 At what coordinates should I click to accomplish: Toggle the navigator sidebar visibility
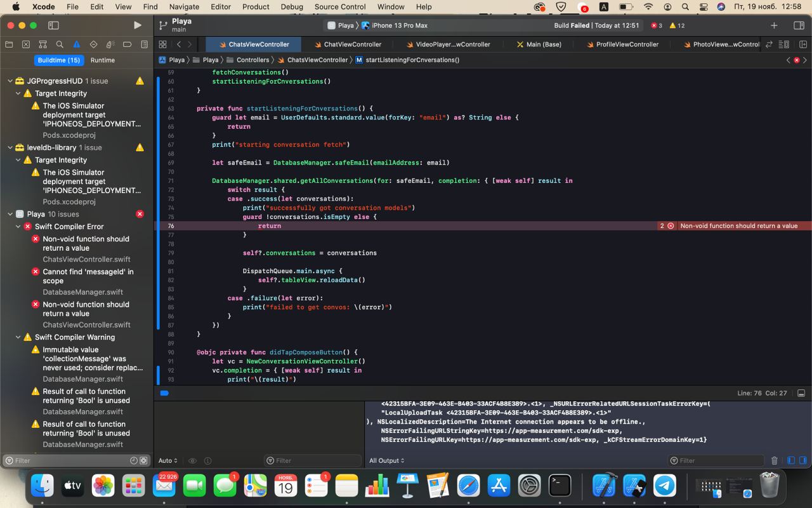click(x=53, y=25)
